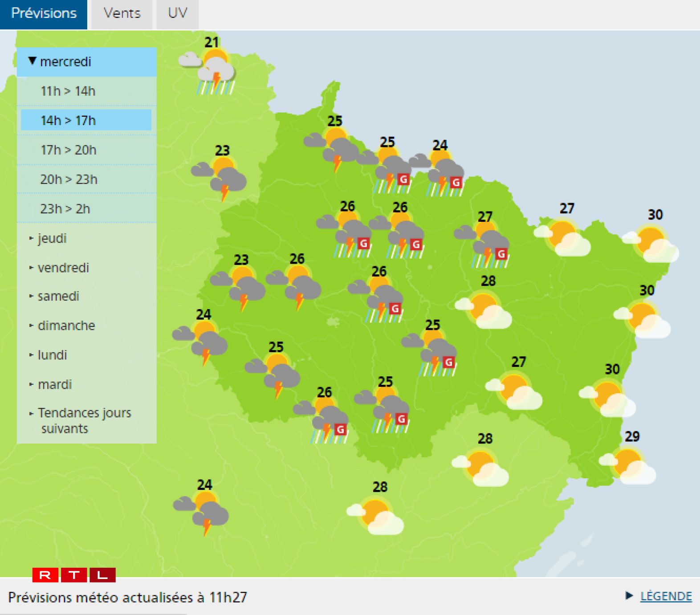Select the highlighted 14h > 17h slot
The width and height of the screenshot is (700, 615).
68,121
